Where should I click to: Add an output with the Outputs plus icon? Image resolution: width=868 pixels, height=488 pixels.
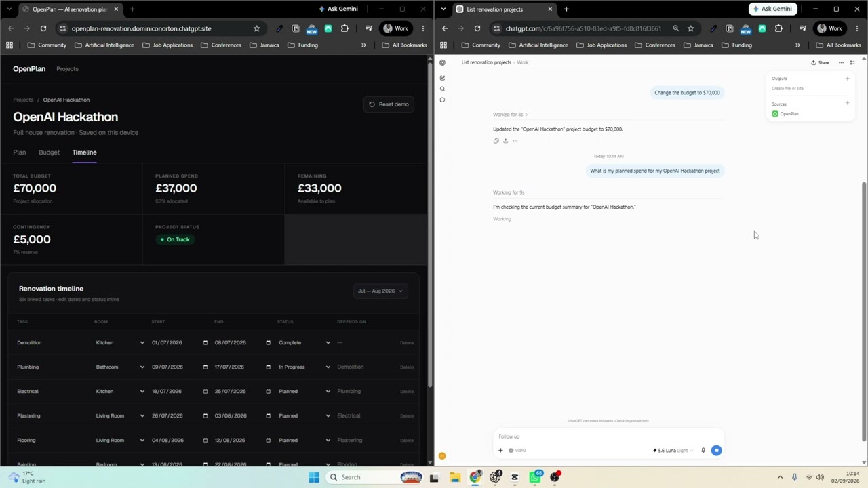tap(847, 79)
